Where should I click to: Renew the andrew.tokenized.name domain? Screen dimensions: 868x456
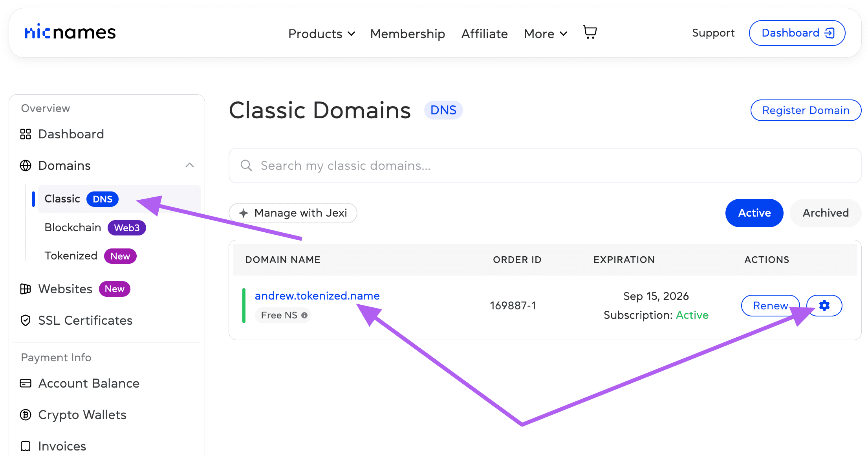click(770, 305)
